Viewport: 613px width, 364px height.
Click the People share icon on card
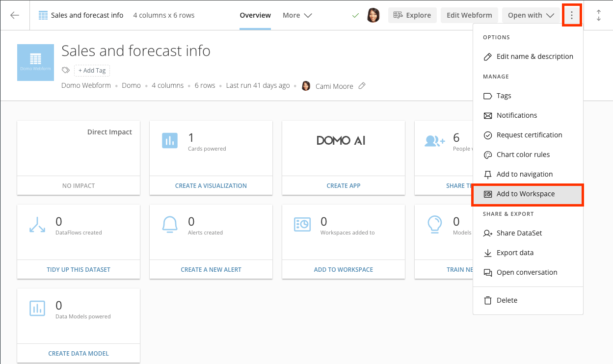434,141
